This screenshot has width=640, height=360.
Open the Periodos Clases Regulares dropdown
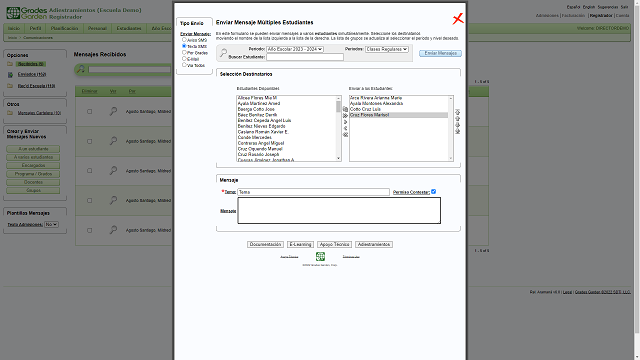tap(387, 49)
